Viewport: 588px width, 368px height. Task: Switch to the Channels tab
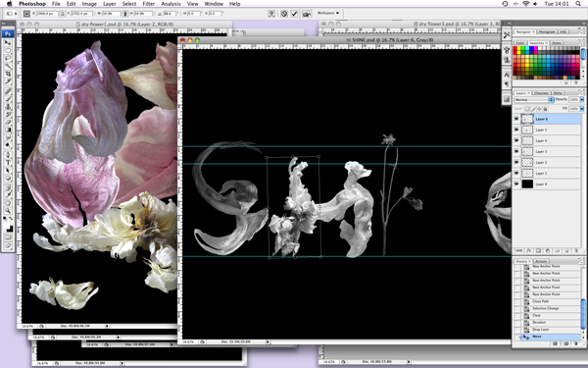coord(541,93)
